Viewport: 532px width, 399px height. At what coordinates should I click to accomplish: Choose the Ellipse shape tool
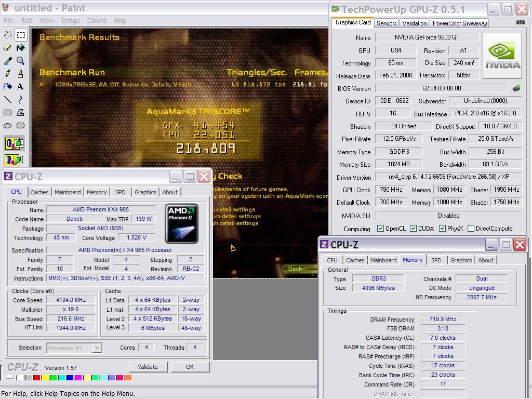click(8, 126)
